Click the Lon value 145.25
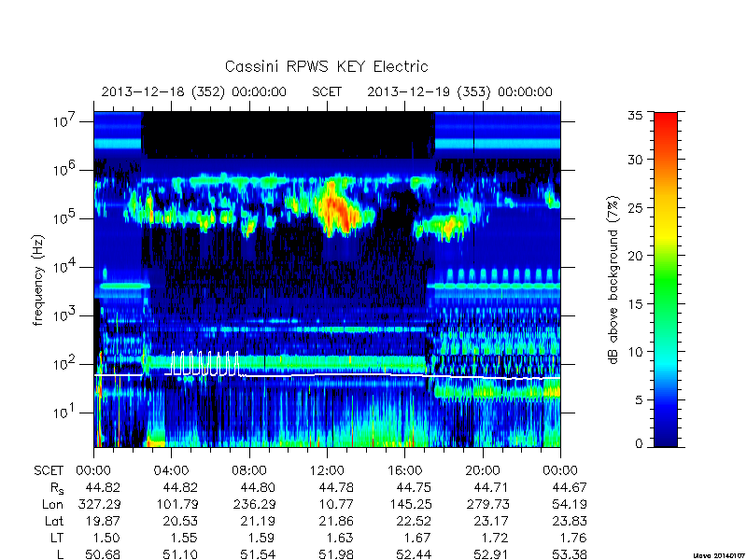The image size is (747, 560). [410, 504]
